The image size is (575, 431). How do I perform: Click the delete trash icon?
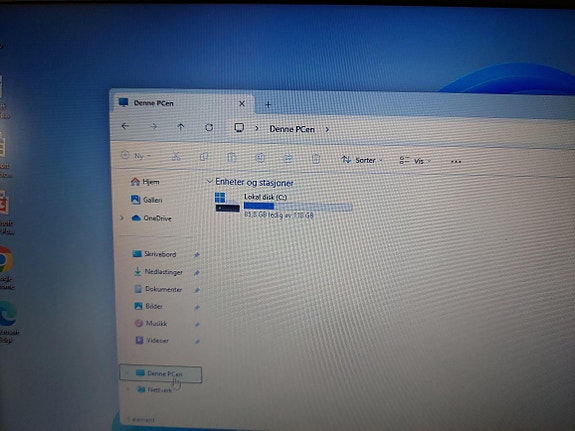tap(316, 159)
